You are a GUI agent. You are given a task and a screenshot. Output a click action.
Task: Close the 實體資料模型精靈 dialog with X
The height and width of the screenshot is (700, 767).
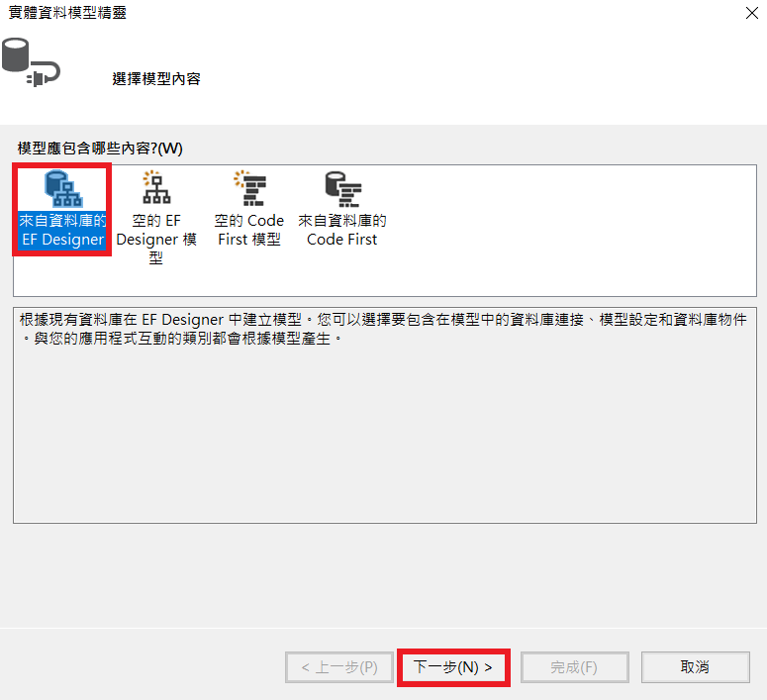[x=752, y=13]
